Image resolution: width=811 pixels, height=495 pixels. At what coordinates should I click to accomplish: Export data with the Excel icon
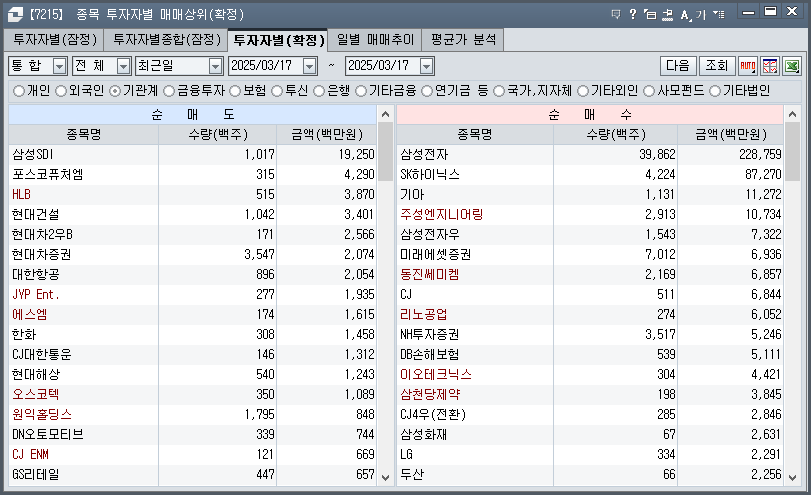point(792,66)
